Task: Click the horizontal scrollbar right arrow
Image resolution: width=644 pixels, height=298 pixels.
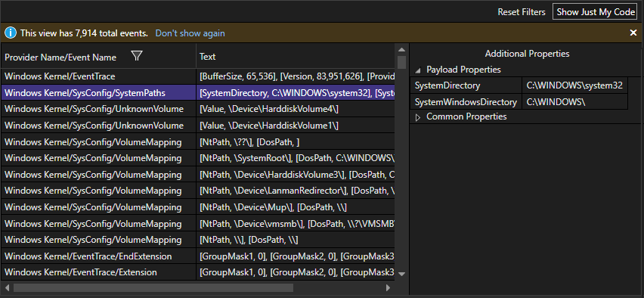Action: point(388,287)
